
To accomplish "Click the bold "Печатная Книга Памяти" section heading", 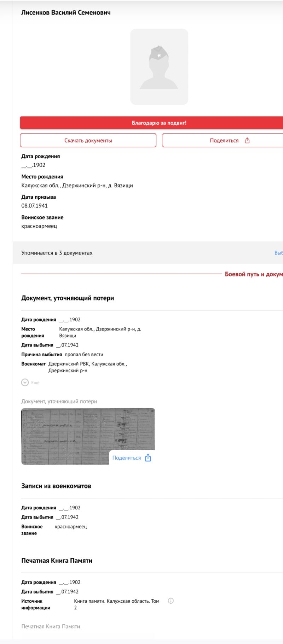I will coord(57,561).
